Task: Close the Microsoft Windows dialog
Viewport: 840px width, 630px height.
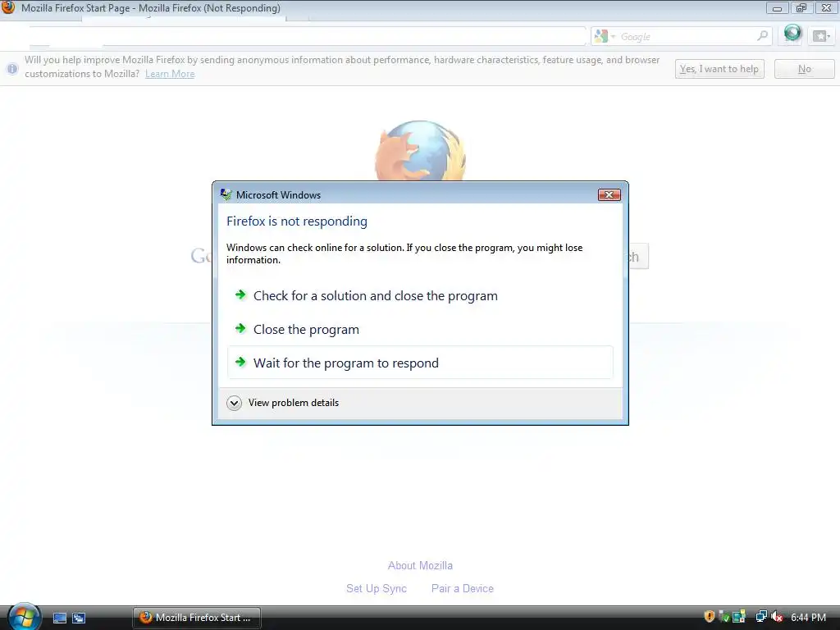Action: click(609, 194)
